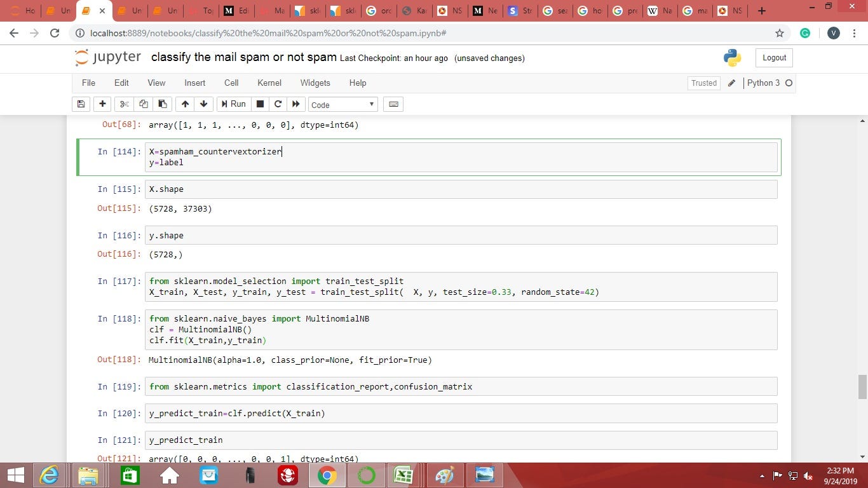Copy the selected cell with copy icon

pos(143,104)
